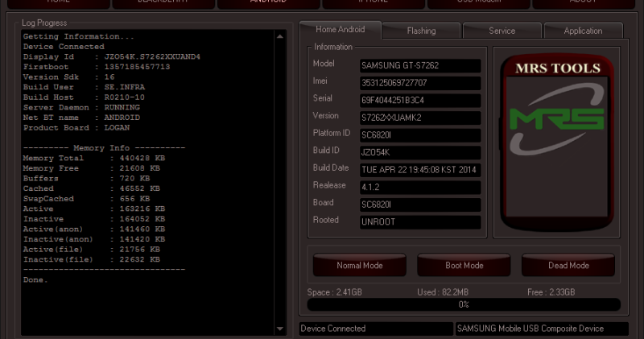Viewport: 644px width, 339px height.
Task: Click the Version field S7262XXUAMK2
Action: coord(420,118)
